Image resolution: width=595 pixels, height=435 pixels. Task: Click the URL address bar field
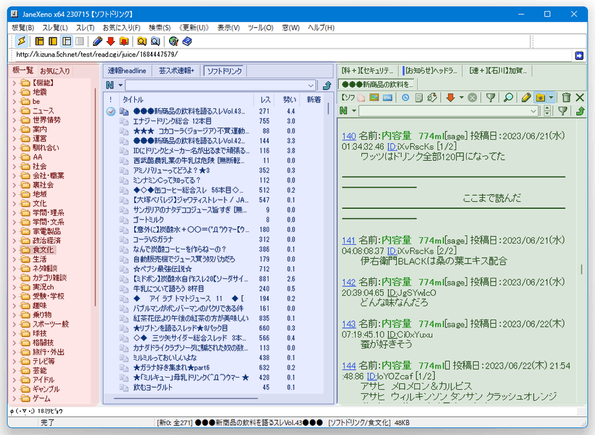click(x=292, y=55)
